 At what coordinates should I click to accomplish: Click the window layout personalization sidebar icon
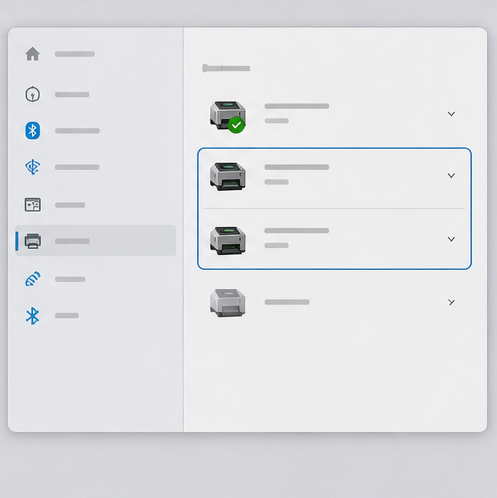pos(33,204)
